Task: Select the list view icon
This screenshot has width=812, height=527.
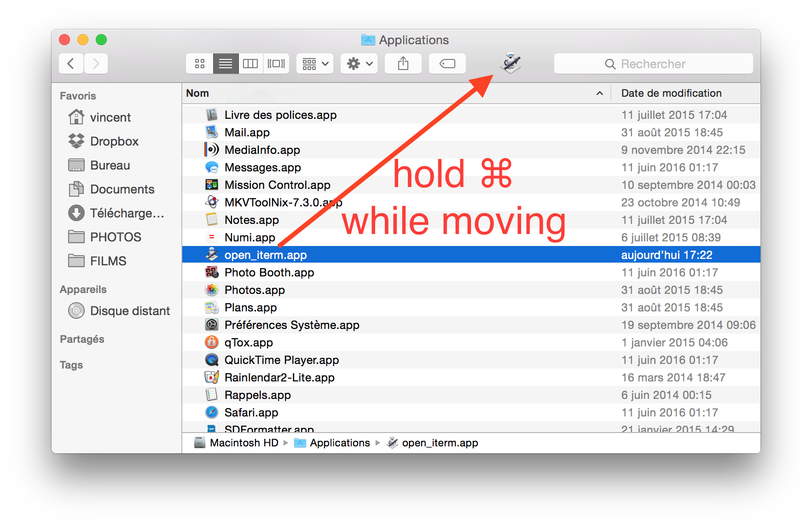Action: click(225, 63)
